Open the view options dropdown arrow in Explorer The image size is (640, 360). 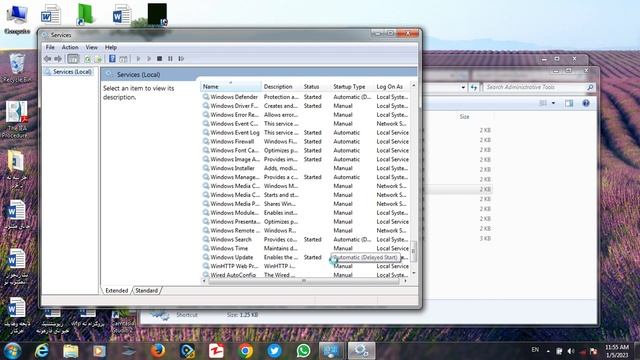click(x=553, y=103)
